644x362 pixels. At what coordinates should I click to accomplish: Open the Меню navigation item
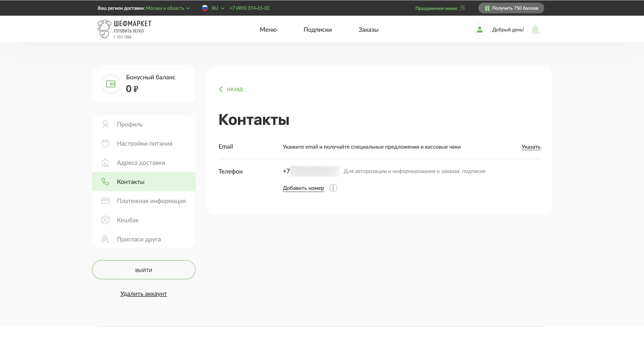pos(268,29)
